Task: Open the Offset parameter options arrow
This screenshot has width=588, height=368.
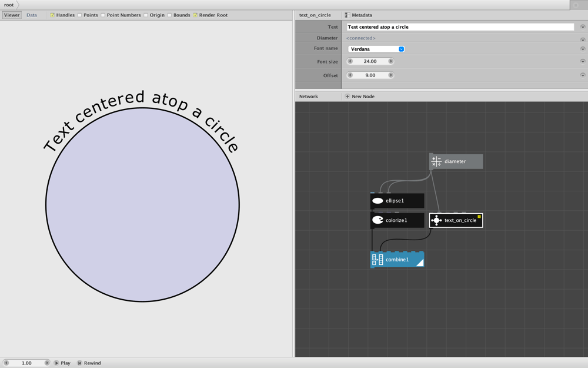Action: 582,75
